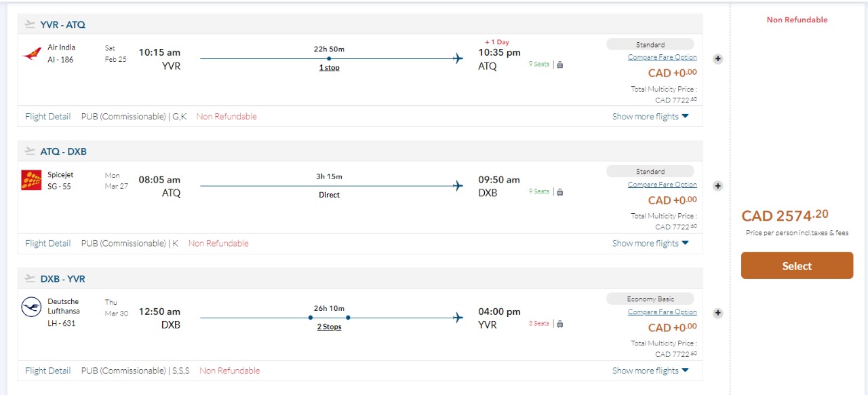Screen dimensions: 868x395
Task: Click the Air India airline logo
Action: click(x=31, y=54)
